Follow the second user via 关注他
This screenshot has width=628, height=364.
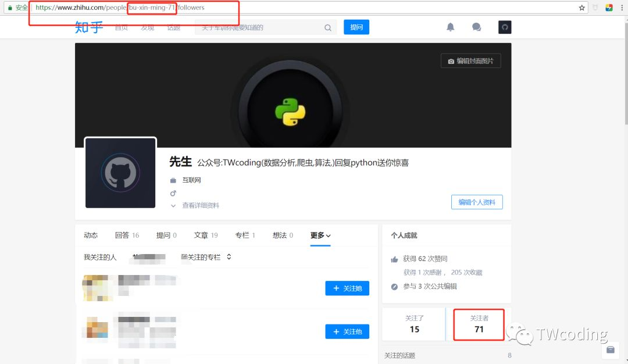click(x=347, y=331)
